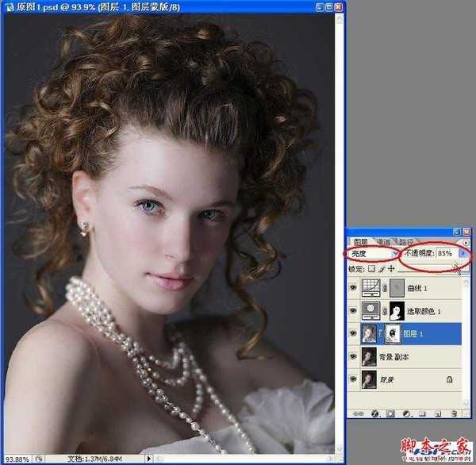Click the Selective Color adjustment icon on 选取颜色 1
Screen dimensions: 476x465
(x=371, y=311)
